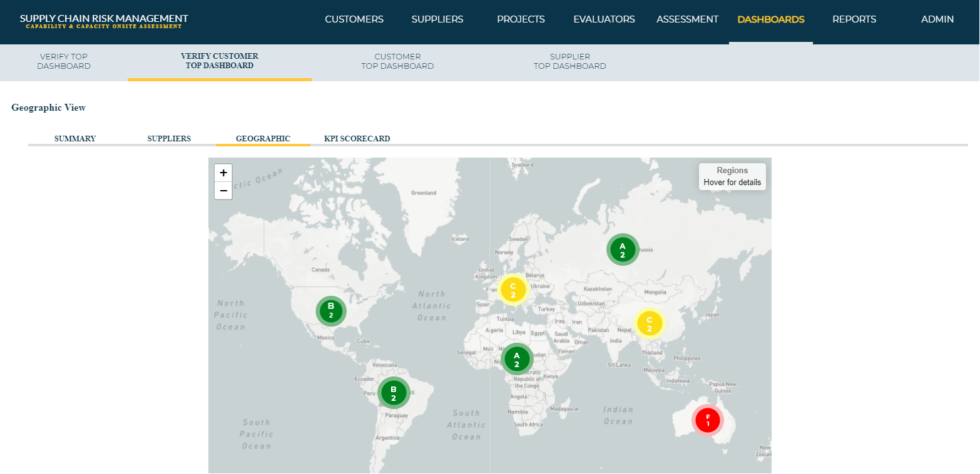Switch to the Verify Top Dashboard tab
980x474 pixels.
click(64, 61)
